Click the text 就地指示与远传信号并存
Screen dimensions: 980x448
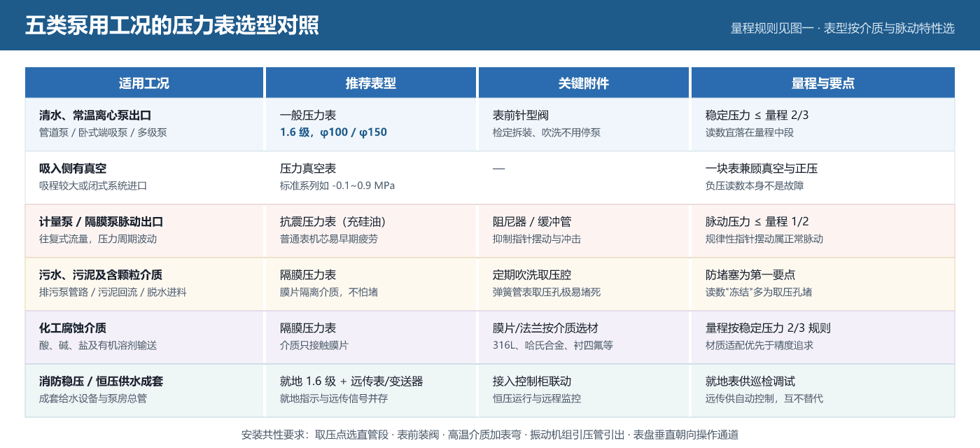pos(334,398)
